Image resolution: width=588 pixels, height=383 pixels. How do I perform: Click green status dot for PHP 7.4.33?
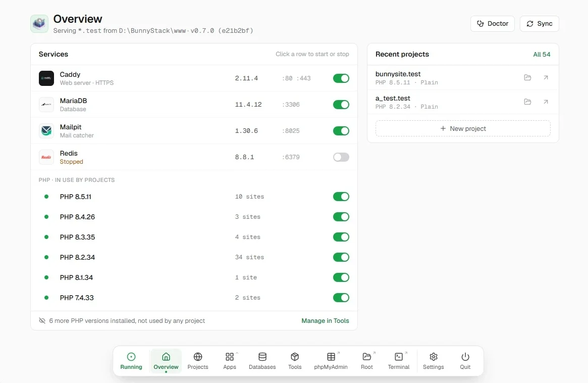(46, 298)
